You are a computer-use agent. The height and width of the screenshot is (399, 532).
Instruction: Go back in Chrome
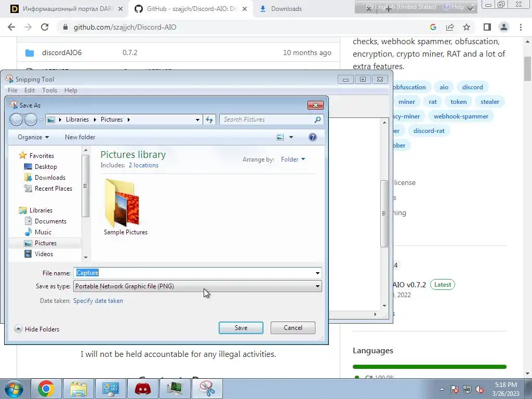pos(11,27)
